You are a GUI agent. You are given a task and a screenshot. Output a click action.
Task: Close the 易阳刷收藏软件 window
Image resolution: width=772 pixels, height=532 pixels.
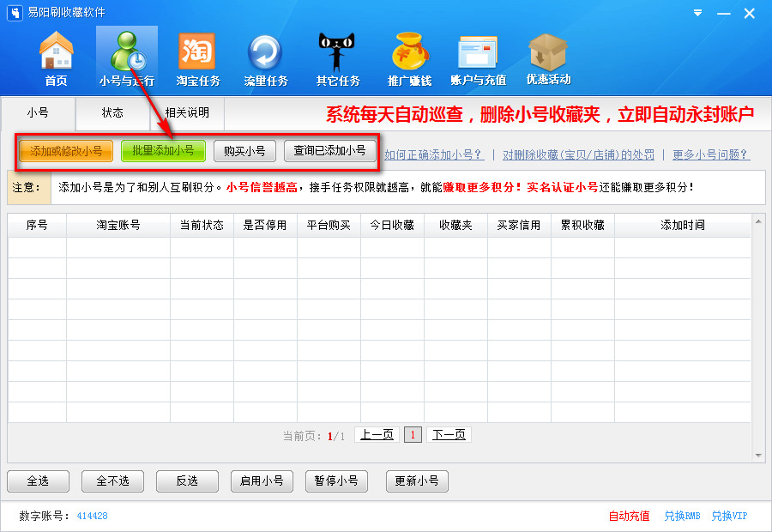coord(750,14)
